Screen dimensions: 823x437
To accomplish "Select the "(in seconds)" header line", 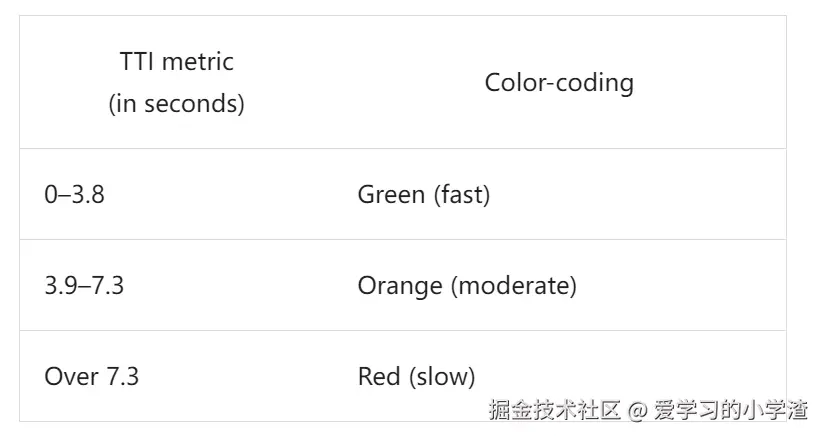I will point(176,104).
